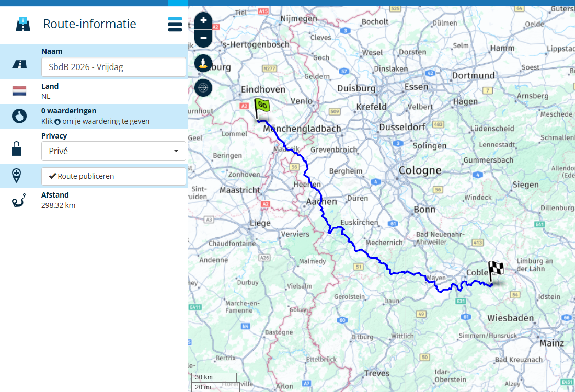Click the road icon beside Naam field
575x392 pixels.
(20, 64)
